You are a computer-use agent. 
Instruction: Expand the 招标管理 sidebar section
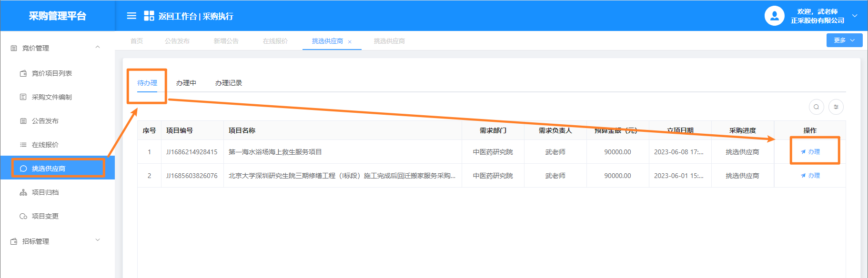(98, 241)
